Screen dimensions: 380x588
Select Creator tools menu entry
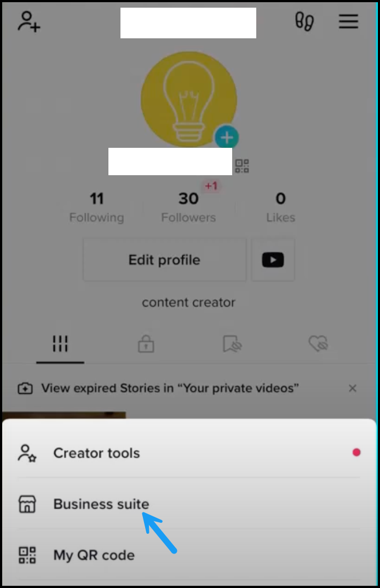[x=189, y=453]
